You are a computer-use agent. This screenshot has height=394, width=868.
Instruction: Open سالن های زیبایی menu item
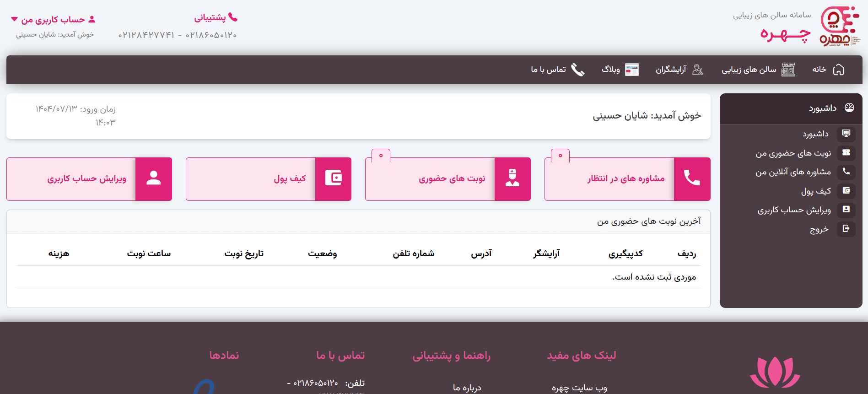pos(749,70)
